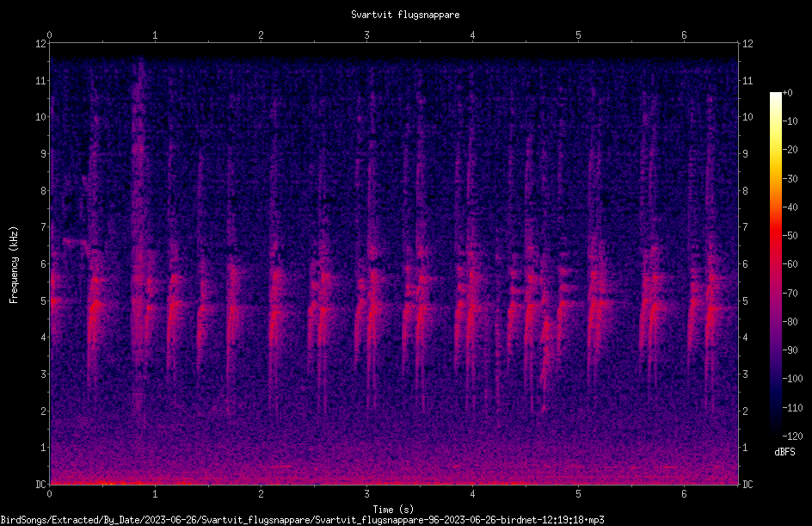Select the "-70" value on the dBFS scale
812x526 pixels.
[790, 294]
